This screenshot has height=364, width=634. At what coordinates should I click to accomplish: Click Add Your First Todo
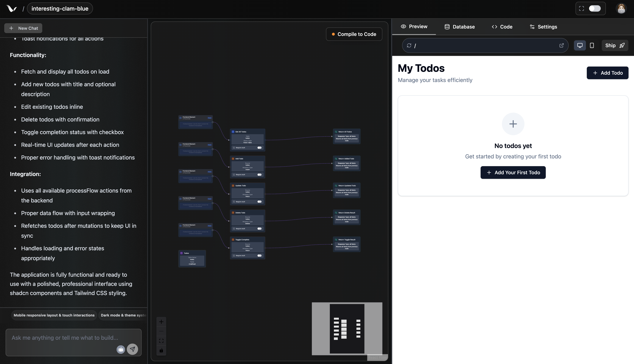pos(513,172)
